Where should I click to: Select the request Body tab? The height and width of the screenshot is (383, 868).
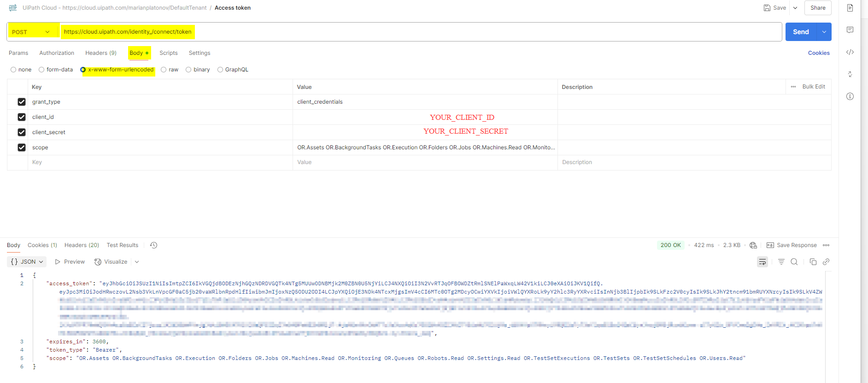click(139, 53)
